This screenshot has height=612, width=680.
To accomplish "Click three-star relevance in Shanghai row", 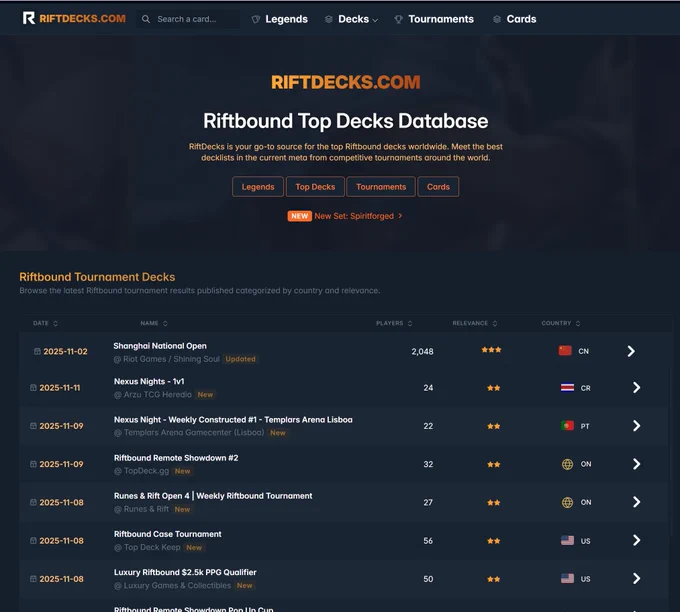I will 491,350.
